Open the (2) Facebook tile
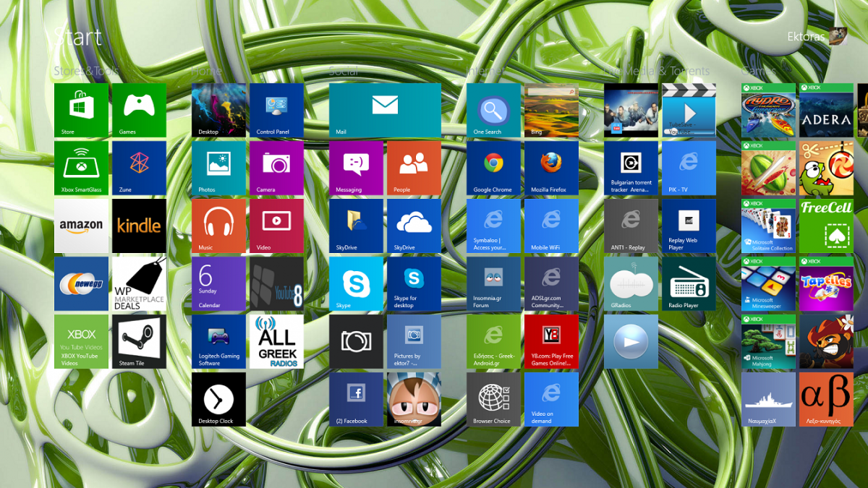This screenshot has width=868, height=488. [x=356, y=399]
